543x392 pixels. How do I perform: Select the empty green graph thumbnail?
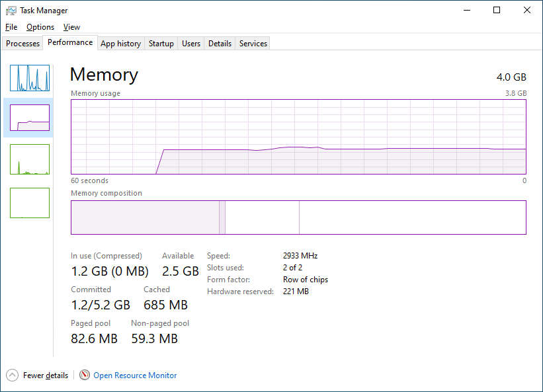30,202
